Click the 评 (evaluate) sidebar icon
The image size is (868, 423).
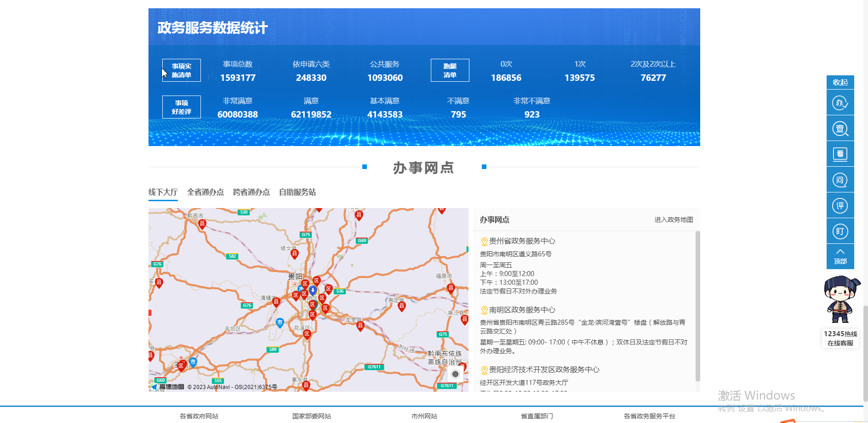pyautogui.click(x=840, y=205)
